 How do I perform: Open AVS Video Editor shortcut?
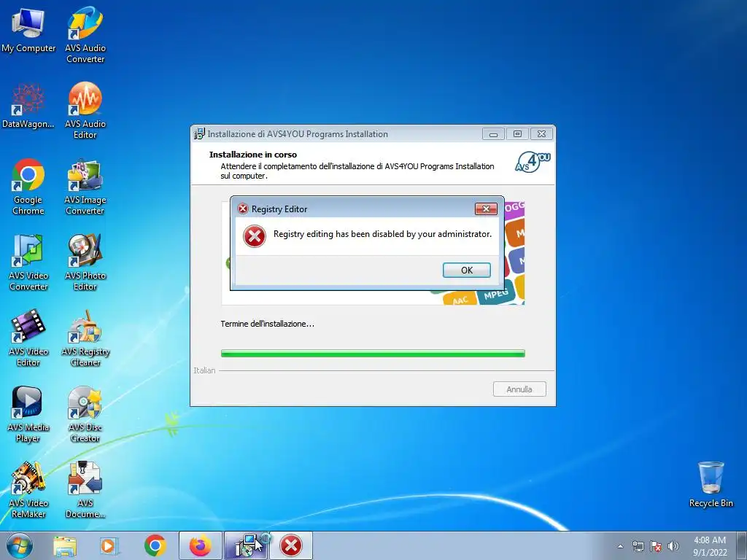28,338
